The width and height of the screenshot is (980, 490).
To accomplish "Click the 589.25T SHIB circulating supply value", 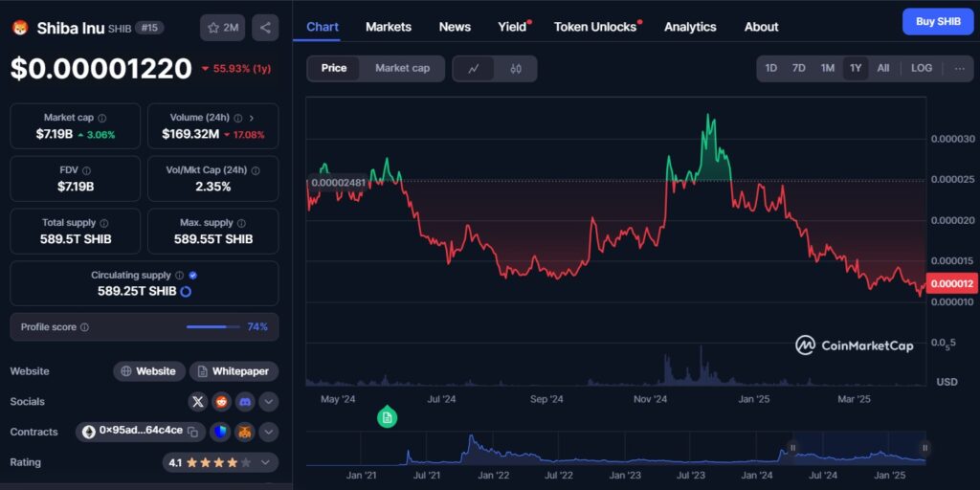I will click(137, 291).
